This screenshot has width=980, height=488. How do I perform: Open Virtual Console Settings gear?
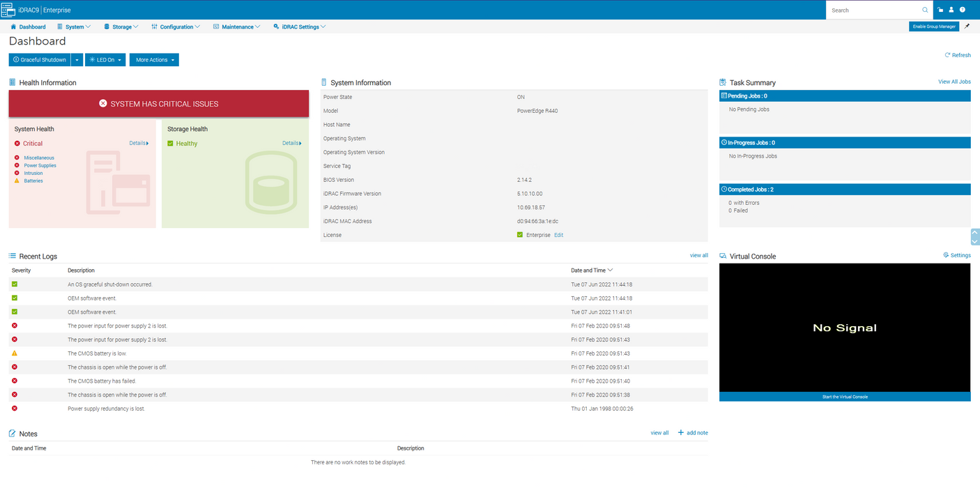(946, 255)
